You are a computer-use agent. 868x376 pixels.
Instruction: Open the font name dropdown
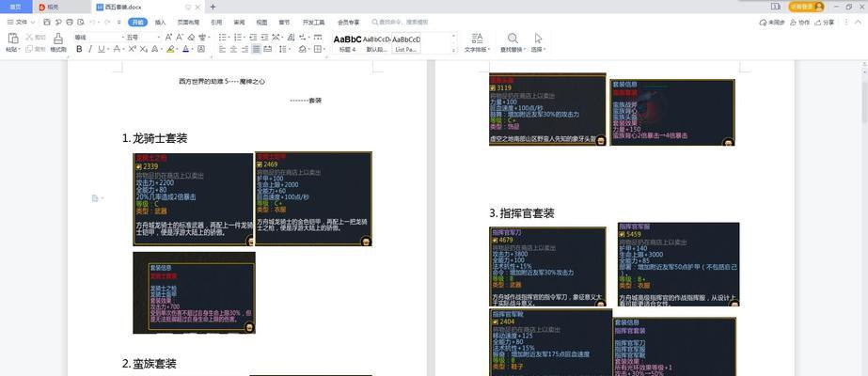97,38
